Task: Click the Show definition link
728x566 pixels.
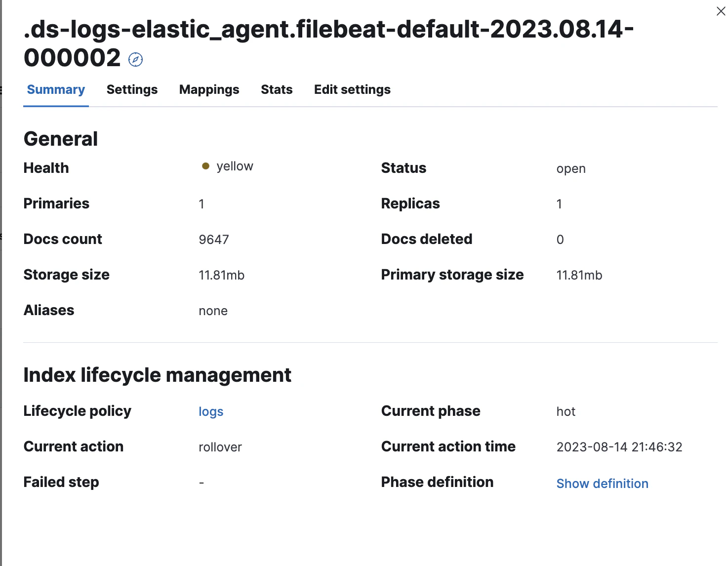Action: coord(602,484)
